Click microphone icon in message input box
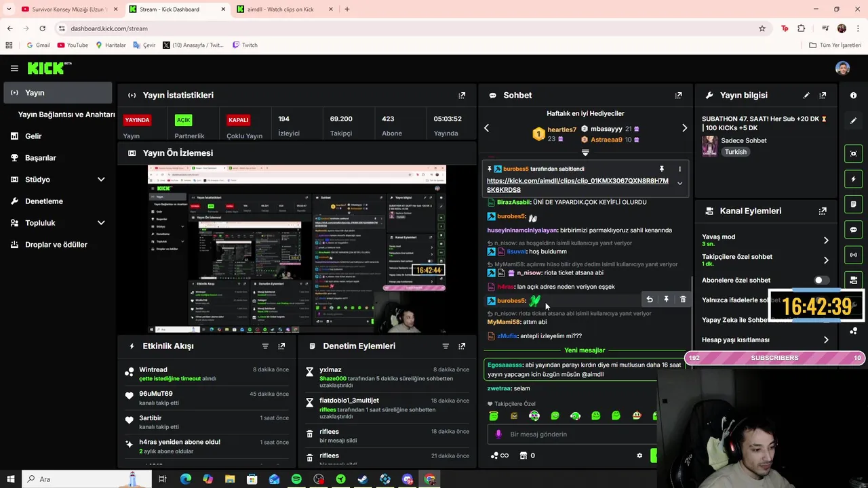 coord(498,434)
